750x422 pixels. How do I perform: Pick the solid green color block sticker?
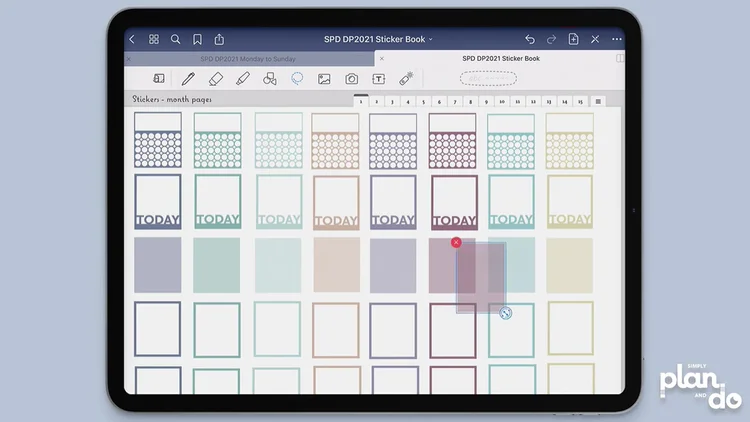pyautogui.click(x=217, y=266)
